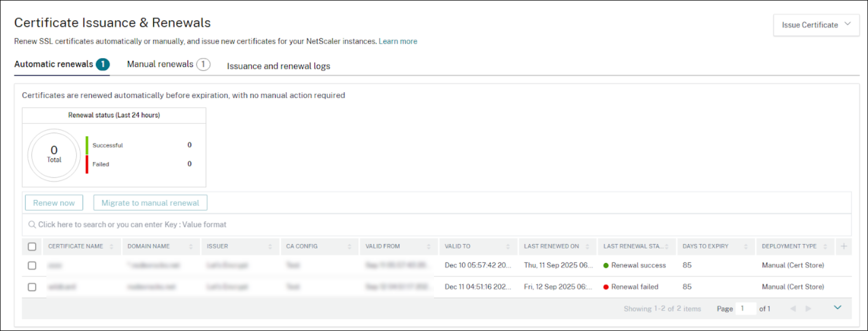Sort by Certificate Name column arrows
Image resolution: width=868 pixels, height=331 pixels.
pos(112,246)
